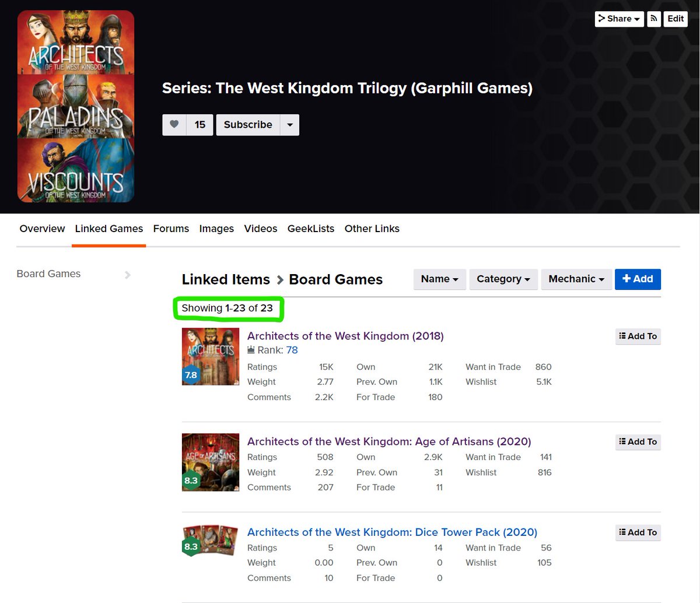The height and width of the screenshot is (603, 700).
Task: Open Architects of the West Kingdom (2018) link
Action: coord(345,336)
